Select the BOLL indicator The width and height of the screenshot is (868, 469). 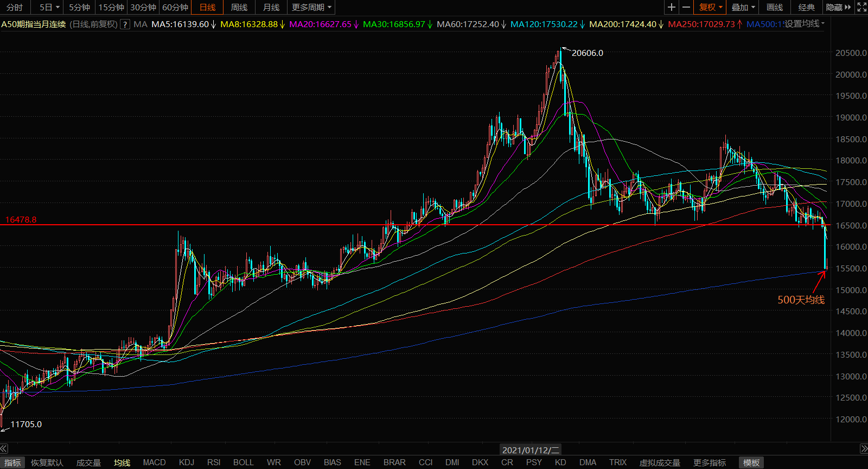point(244,462)
